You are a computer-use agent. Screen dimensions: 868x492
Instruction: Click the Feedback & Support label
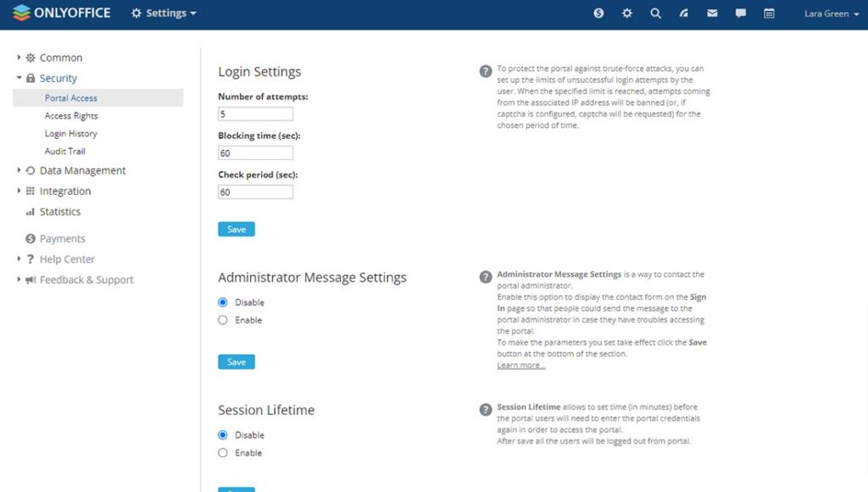click(86, 279)
